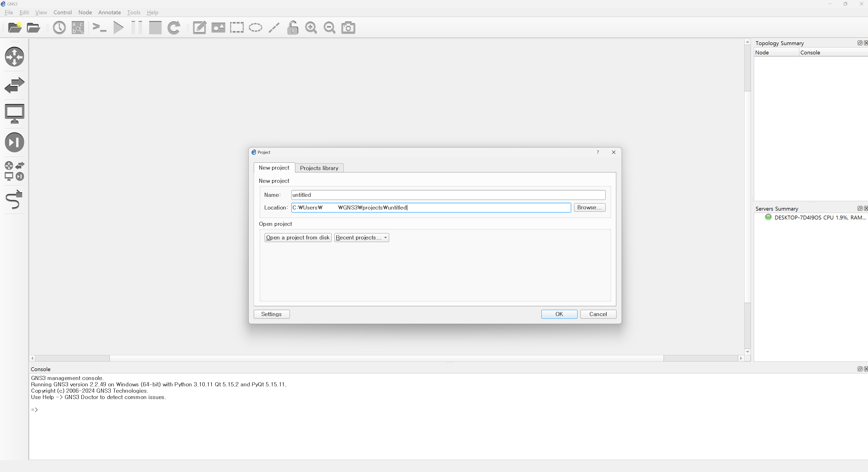This screenshot has height=472, width=868.
Task: Expand the Recent projects dropdown
Action: click(361, 238)
